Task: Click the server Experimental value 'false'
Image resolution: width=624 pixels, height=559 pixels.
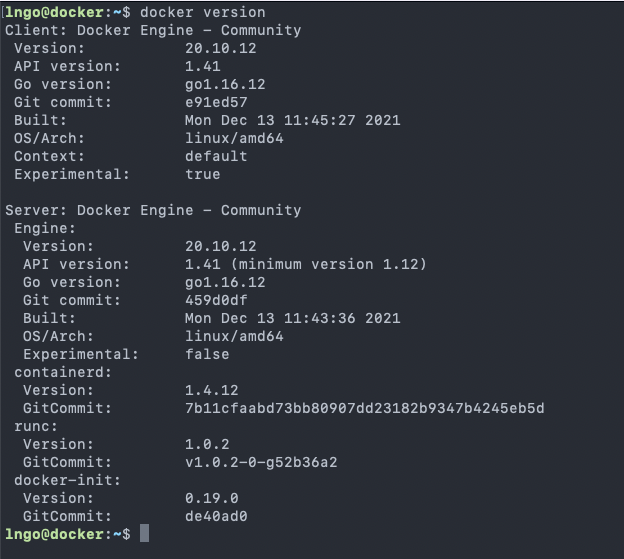Action: point(207,354)
